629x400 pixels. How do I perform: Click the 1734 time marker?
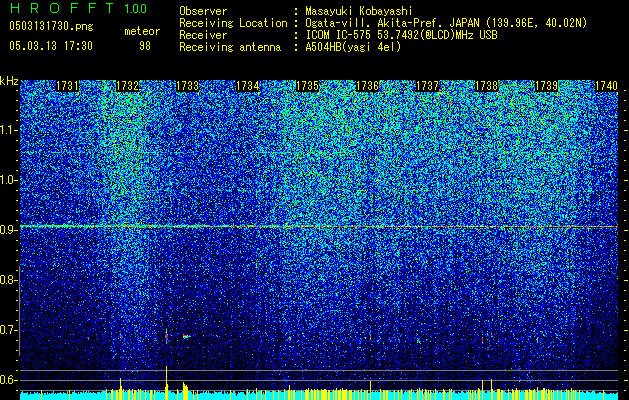[x=247, y=86]
